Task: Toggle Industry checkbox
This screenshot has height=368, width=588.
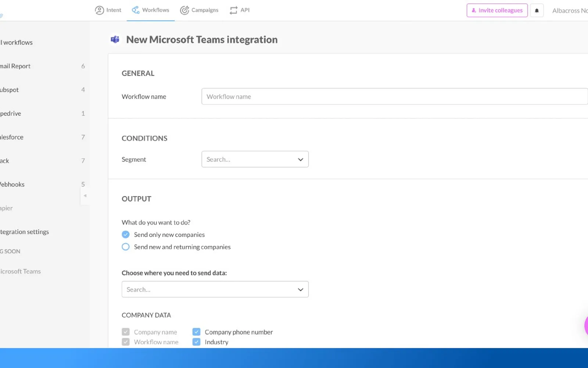Action: click(x=196, y=342)
